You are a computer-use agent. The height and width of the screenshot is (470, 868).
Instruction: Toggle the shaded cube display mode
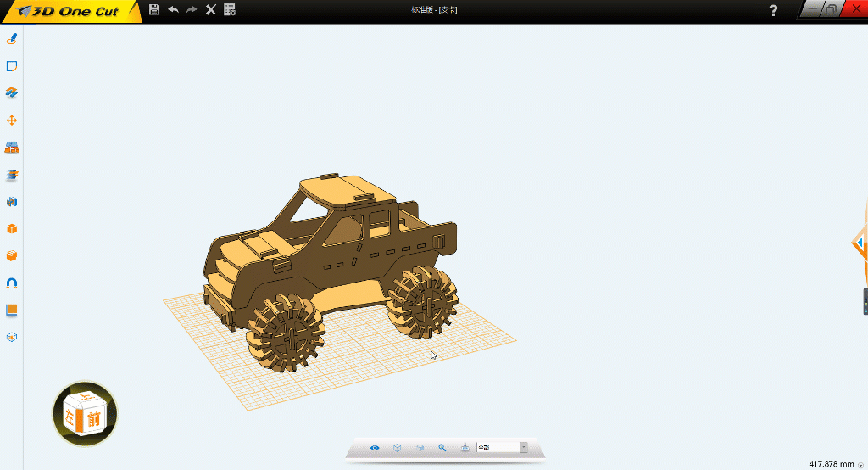pos(420,447)
